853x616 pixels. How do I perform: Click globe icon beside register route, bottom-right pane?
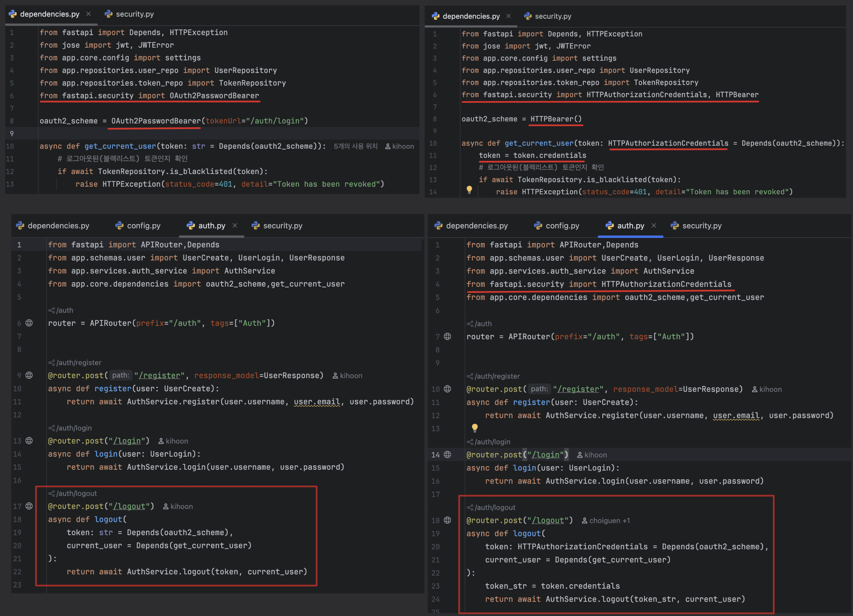pos(447,389)
